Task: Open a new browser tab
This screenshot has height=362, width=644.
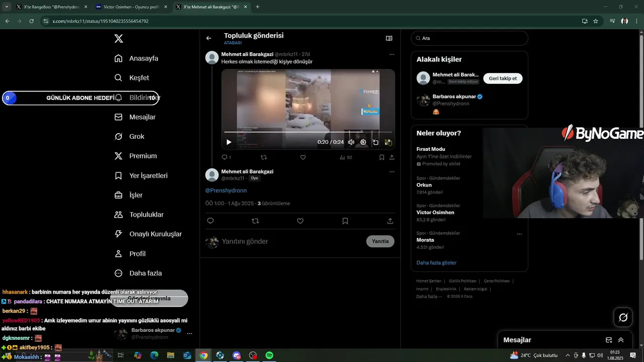Action: [x=258, y=7]
